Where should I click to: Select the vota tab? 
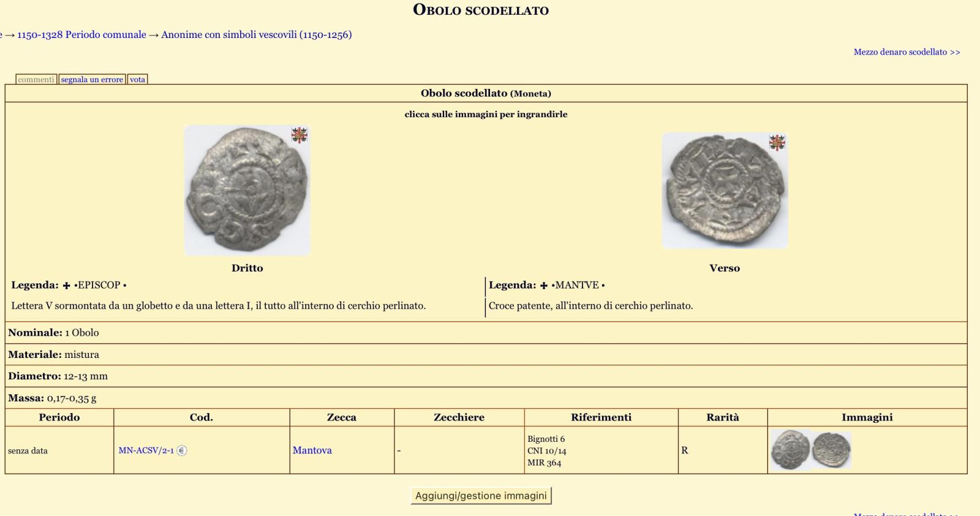(137, 80)
